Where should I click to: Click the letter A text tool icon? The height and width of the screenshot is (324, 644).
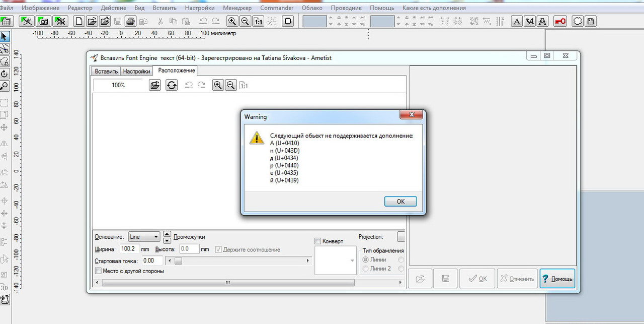[517, 21]
